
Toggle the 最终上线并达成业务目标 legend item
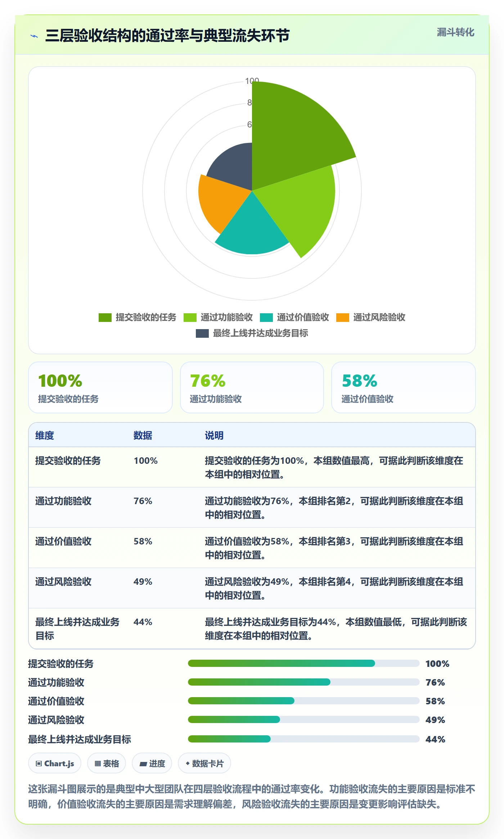coord(252,333)
